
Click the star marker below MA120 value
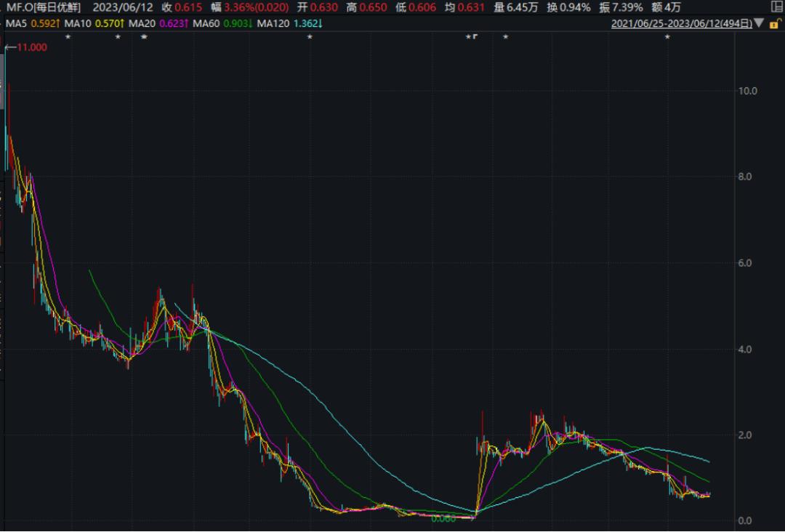310,36
